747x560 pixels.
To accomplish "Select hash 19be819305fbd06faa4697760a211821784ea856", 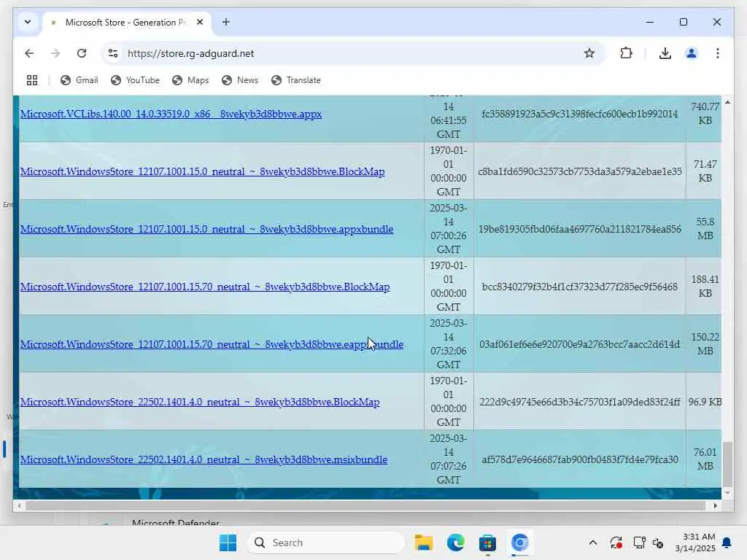I will click(x=580, y=229).
